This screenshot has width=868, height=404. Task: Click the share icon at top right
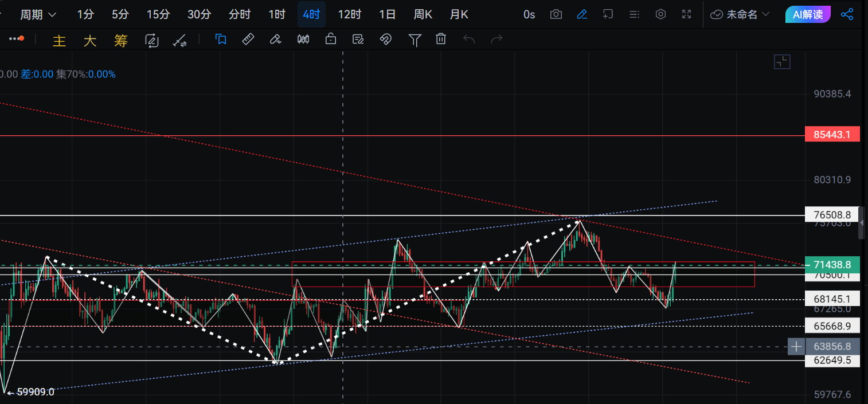847,14
